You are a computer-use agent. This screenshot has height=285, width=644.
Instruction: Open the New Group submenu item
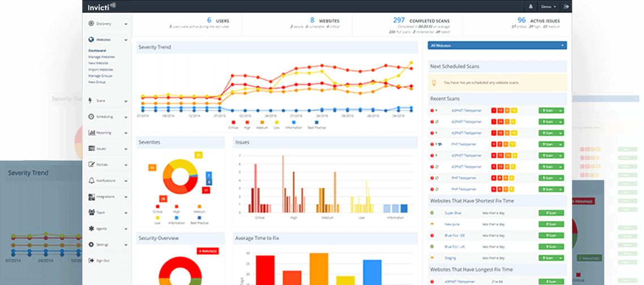97,82
